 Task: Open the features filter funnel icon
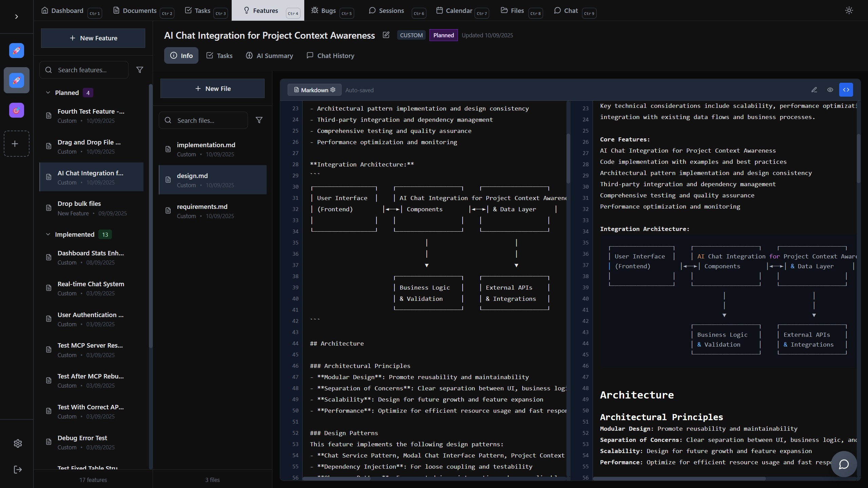point(139,70)
